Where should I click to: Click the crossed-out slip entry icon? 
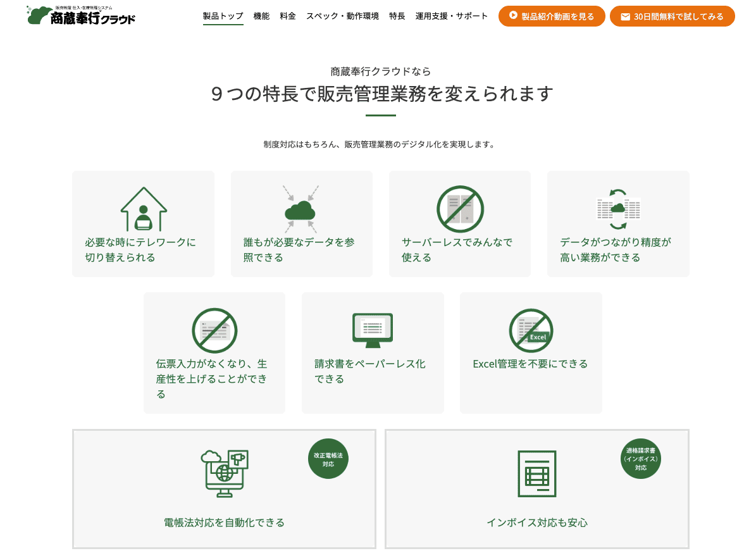[x=214, y=330]
